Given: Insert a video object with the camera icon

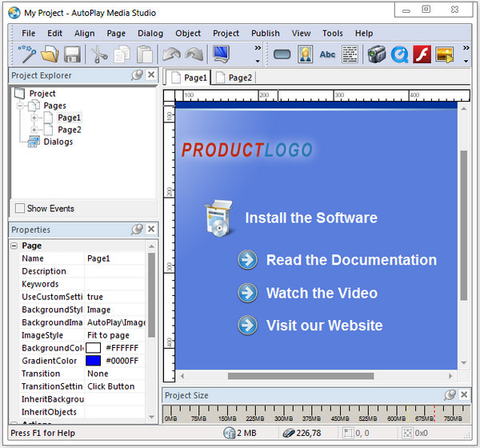Looking at the screenshot, I should pos(376,54).
